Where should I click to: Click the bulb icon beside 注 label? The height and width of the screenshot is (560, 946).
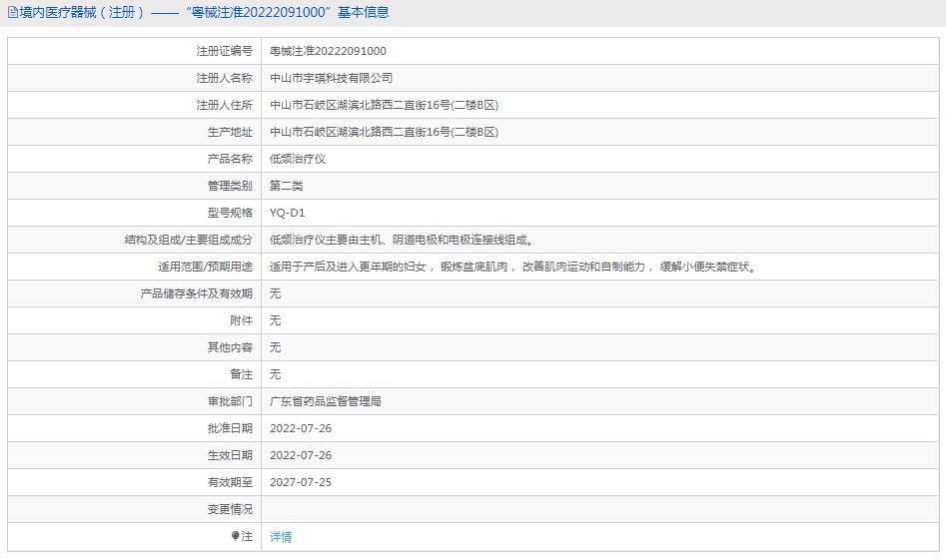tap(236, 536)
